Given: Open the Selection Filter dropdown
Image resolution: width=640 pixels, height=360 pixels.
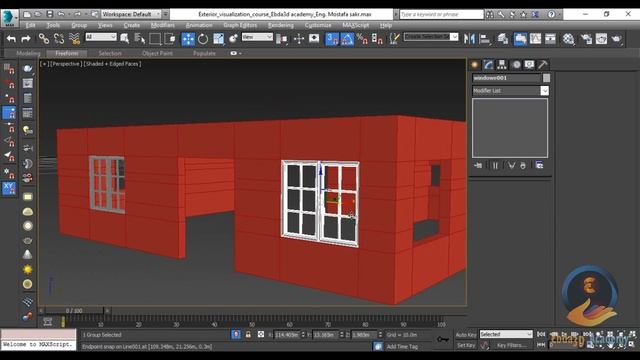Looking at the screenshot, I should click(101, 37).
